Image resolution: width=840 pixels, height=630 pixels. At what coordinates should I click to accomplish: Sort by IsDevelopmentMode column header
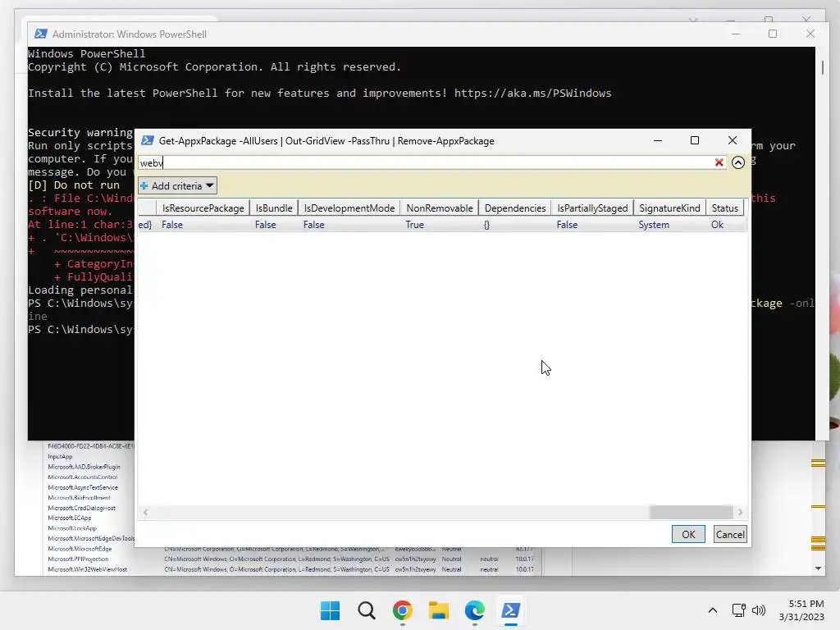tap(349, 208)
